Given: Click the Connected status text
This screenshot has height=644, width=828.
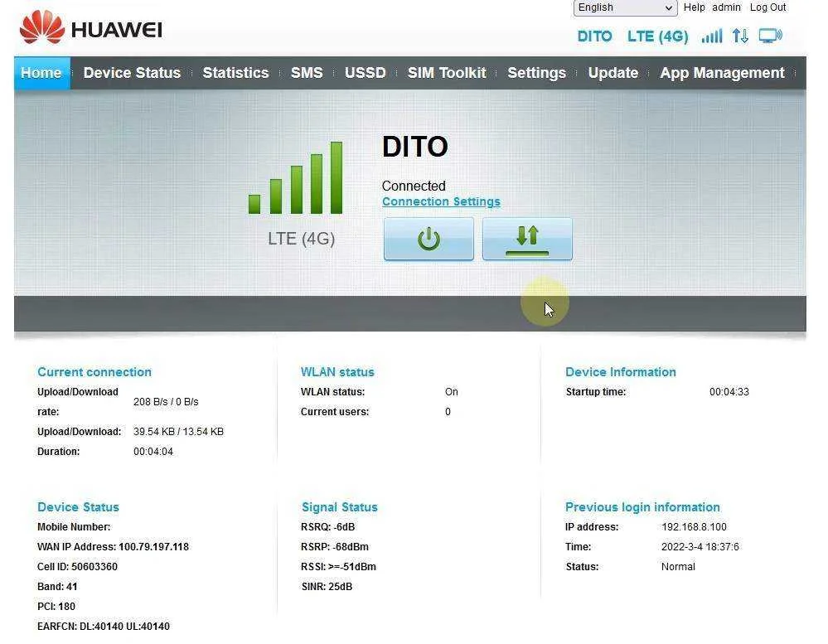Looking at the screenshot, I should pyautogui.click(x=414, y=186).
